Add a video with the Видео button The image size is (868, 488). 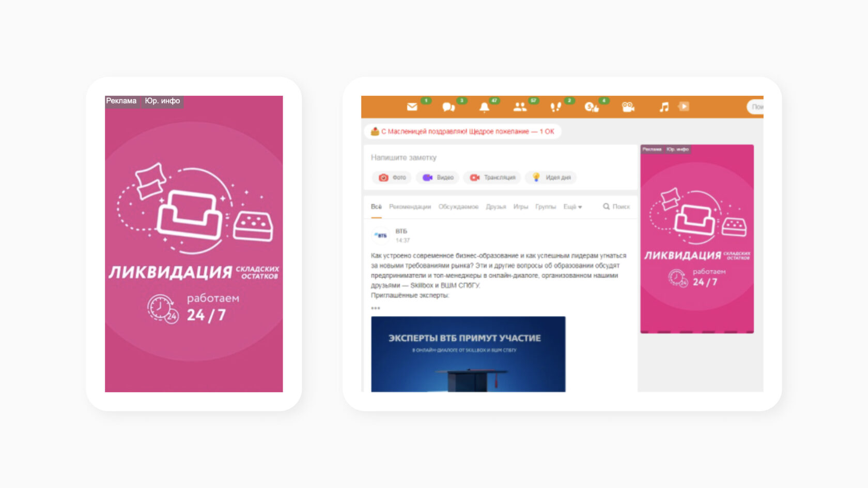click(438, 178)
